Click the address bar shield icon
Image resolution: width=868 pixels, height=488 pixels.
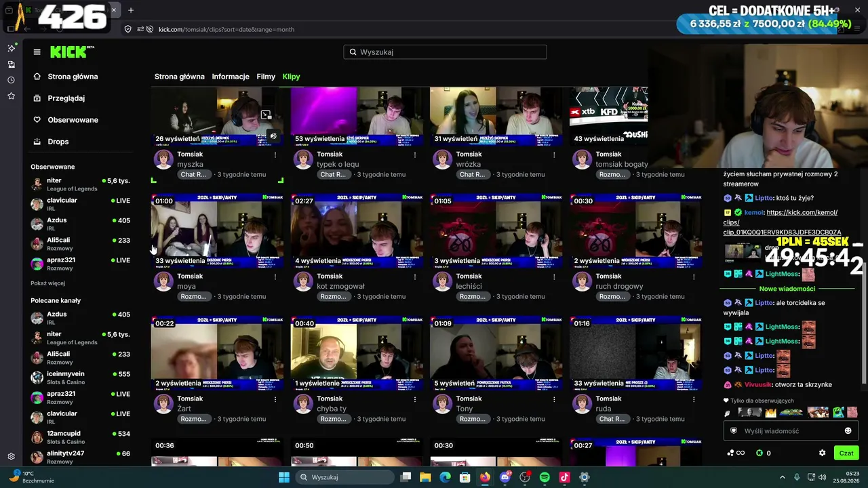127,29
